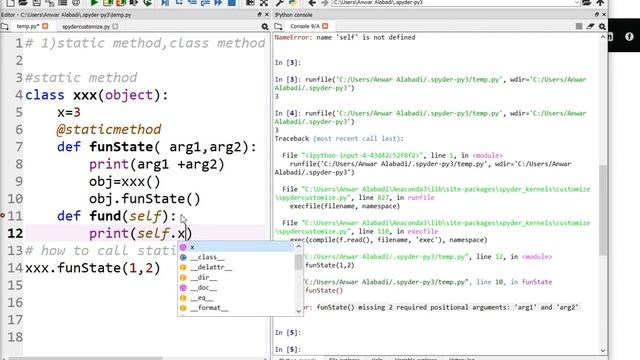
Task: Open working directory path dropdown
Action: click(x=577, y=3)
